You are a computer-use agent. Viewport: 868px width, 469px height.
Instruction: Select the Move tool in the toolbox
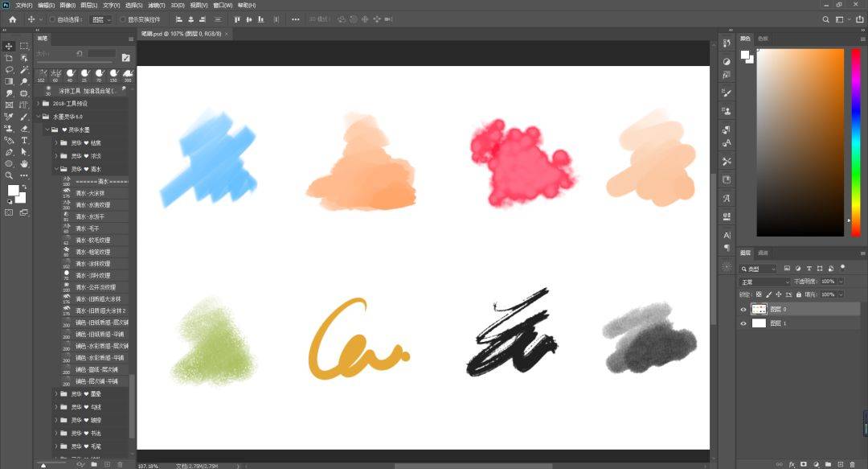coord(9,47)
